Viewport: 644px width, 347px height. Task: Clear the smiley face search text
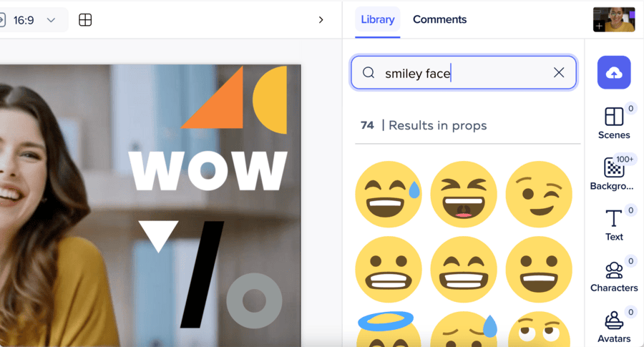559,73
